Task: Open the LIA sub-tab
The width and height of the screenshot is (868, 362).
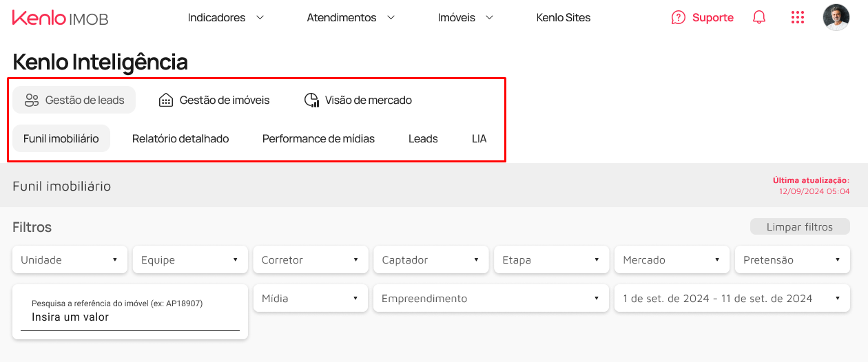Action: (x=479, y=138)
